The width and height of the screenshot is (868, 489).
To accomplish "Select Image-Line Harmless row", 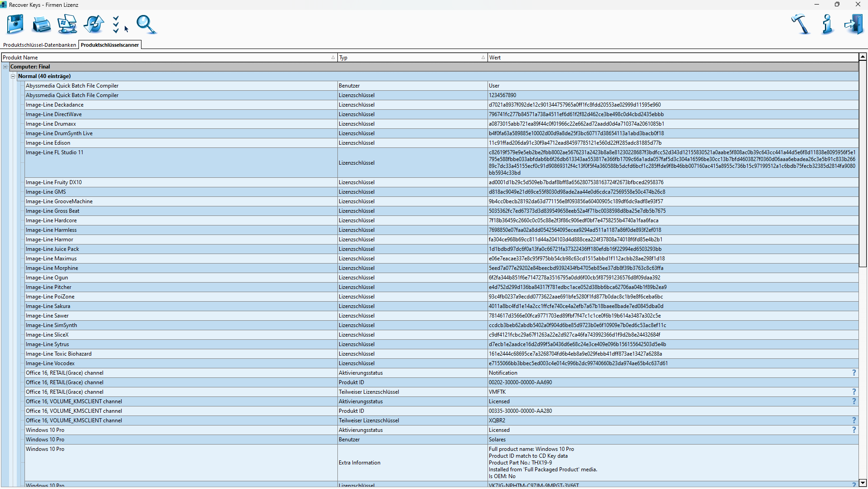I will coord(442,230).
